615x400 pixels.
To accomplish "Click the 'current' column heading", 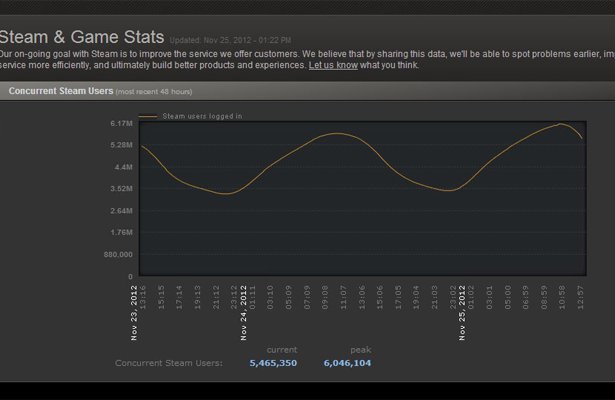I will coord(282,350).
